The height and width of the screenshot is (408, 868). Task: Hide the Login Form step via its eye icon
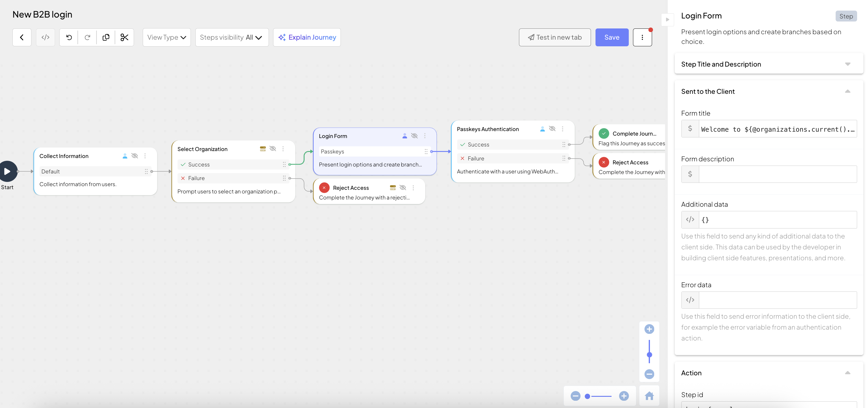click(414, 136)
